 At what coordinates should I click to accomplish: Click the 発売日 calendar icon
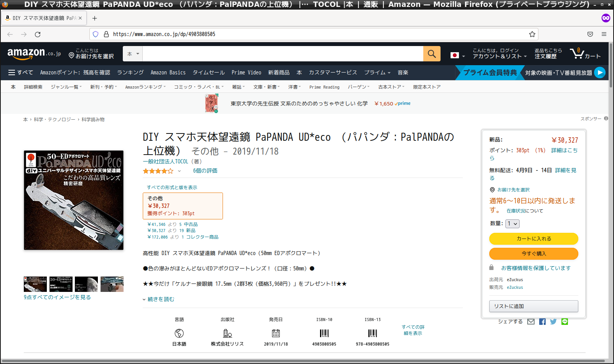point(276,333)
